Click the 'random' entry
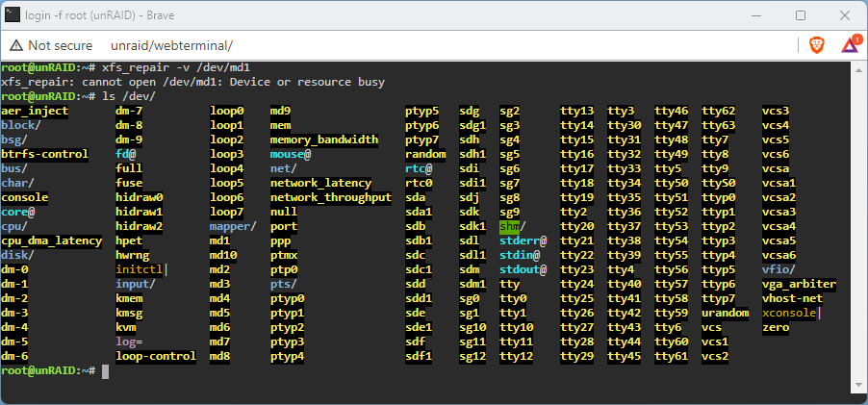 [425, 154]
